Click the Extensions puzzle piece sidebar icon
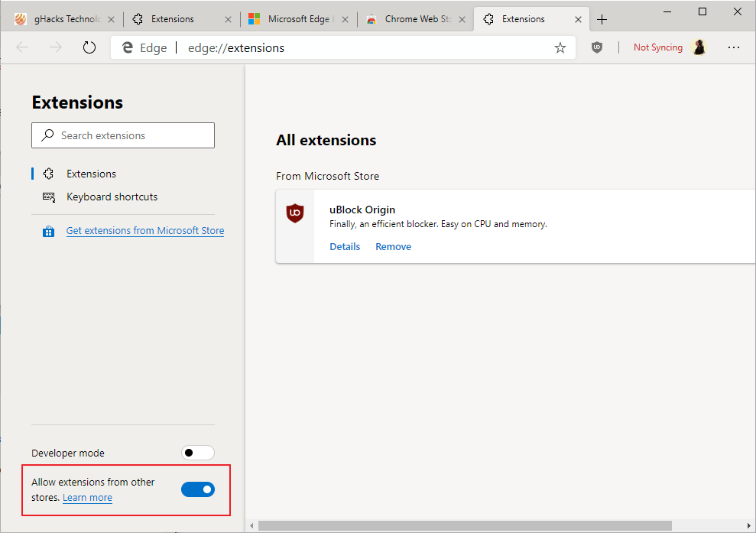The width and height of the screenshot is (756, 533). (48, 174)
